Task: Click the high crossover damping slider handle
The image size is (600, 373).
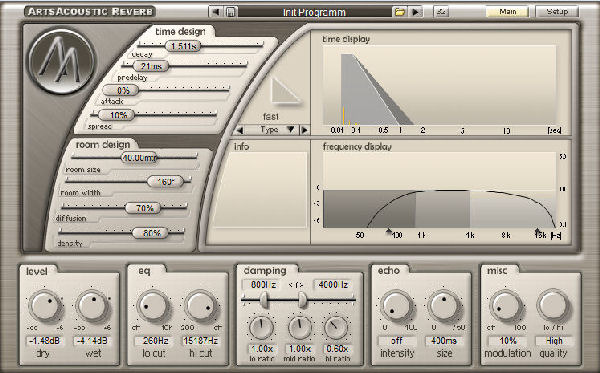Action: pyautogui.click(x=302, y=300)
